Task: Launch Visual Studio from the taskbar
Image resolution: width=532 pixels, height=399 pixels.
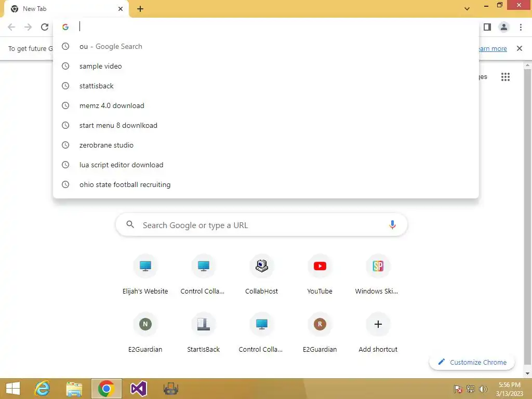Action: (x=138, y=389)
